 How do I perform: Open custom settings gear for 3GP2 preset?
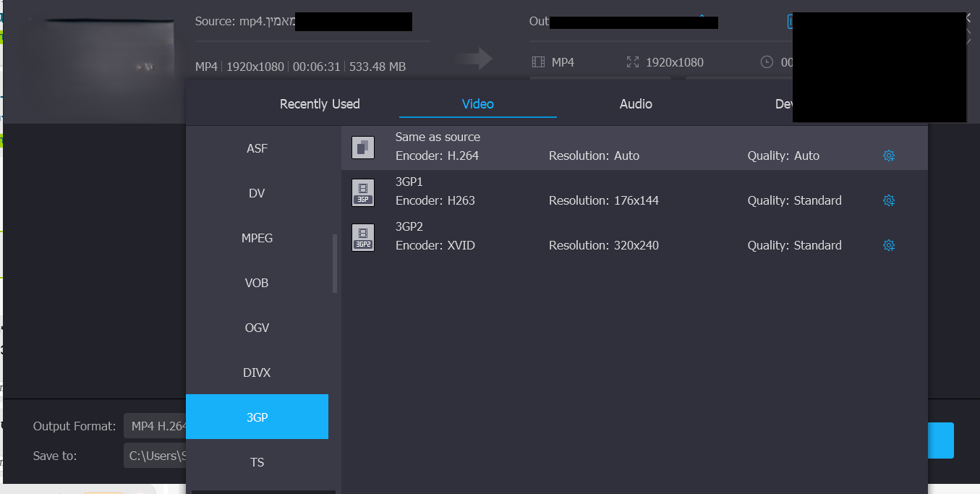889,245
